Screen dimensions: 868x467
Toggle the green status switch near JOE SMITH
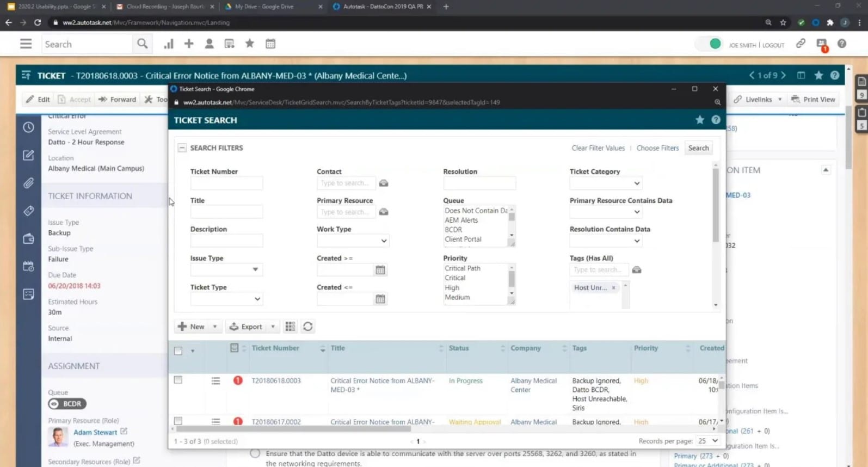[709, 44]
